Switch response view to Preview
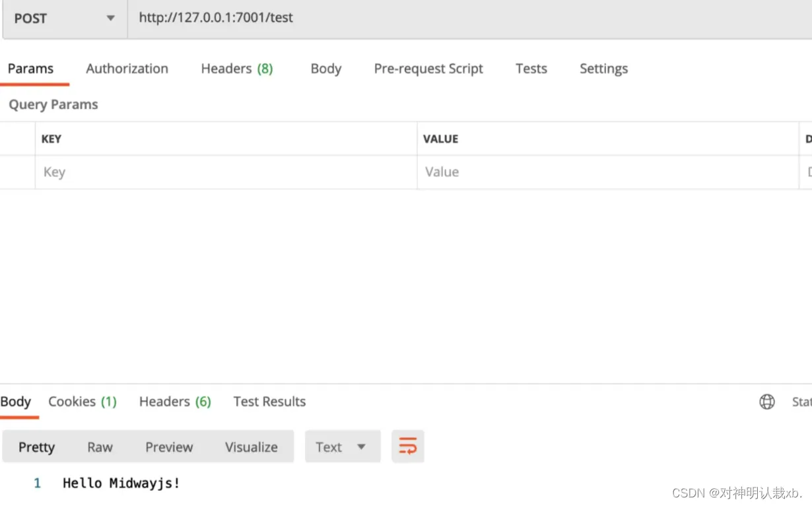The height and width of the screenshot is (506, 812). pyautogui.click(x=169, y=447)
